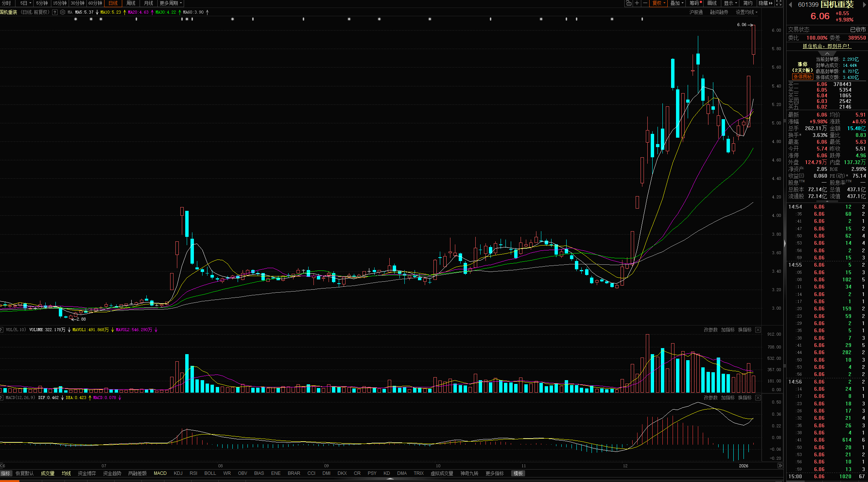Close the VOL indicator panel
Viewport: 868px width, 482px height.
(758, 330)
